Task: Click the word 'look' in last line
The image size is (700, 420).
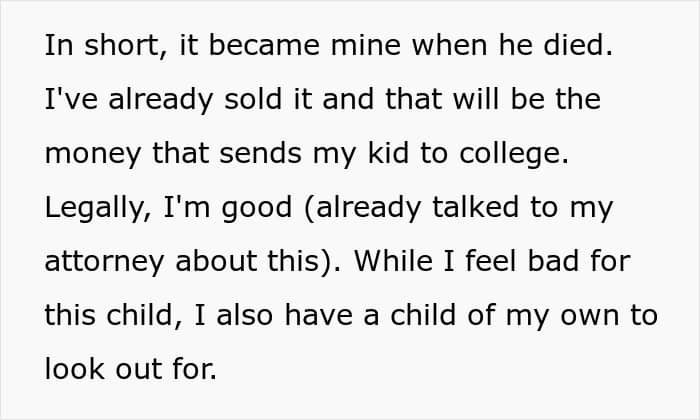Action: point(75,369)
